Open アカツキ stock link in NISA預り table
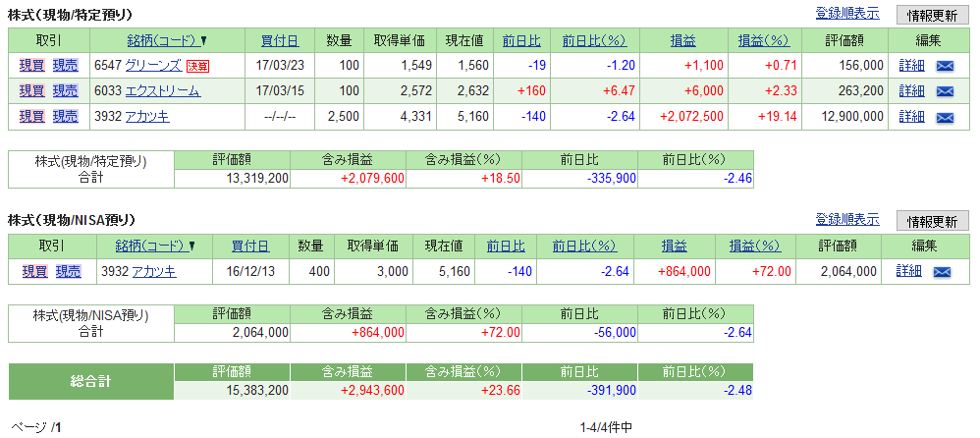 pyautogui.click(x=154, y=271)
